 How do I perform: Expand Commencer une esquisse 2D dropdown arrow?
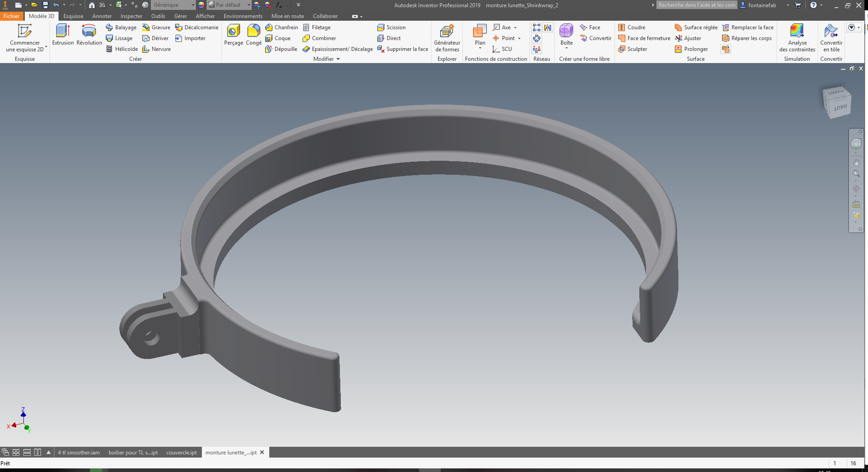click(x=46, y=46)
